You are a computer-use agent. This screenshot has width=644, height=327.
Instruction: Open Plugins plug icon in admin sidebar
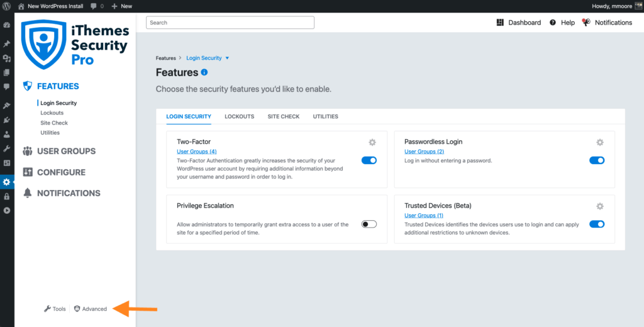point(6,120)
